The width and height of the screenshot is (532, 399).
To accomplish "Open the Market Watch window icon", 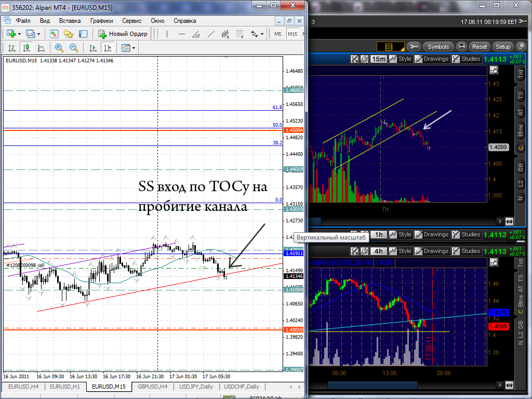I will point(54,34).
